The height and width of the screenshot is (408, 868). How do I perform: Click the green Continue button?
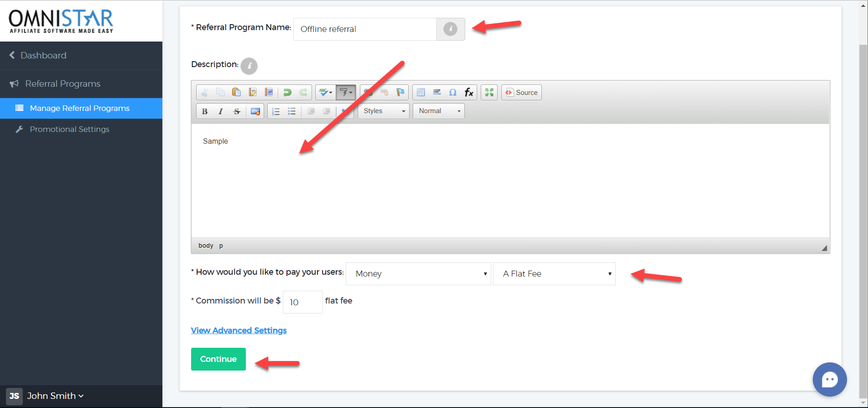pyautogui.click(x=218, y=359)
